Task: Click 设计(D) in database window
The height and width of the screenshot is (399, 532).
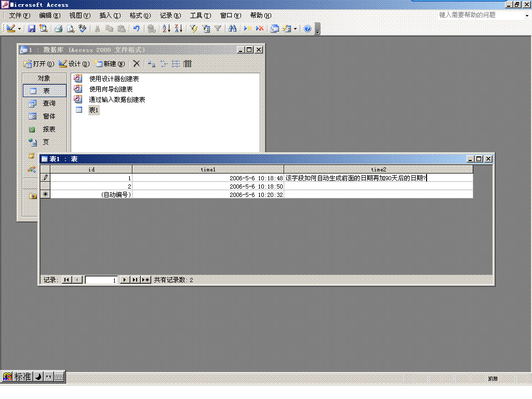Action: coord(74,64)
